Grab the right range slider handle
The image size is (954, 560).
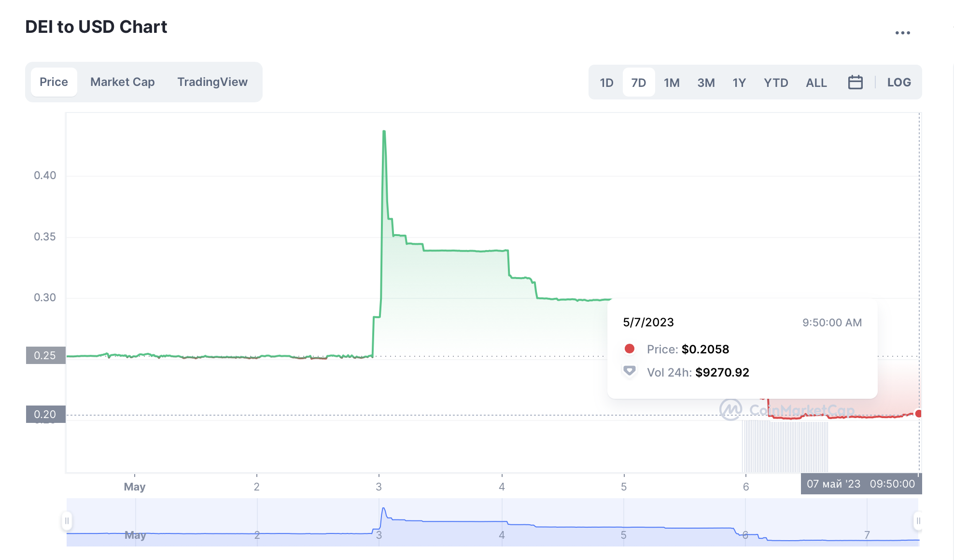[918, 521]
